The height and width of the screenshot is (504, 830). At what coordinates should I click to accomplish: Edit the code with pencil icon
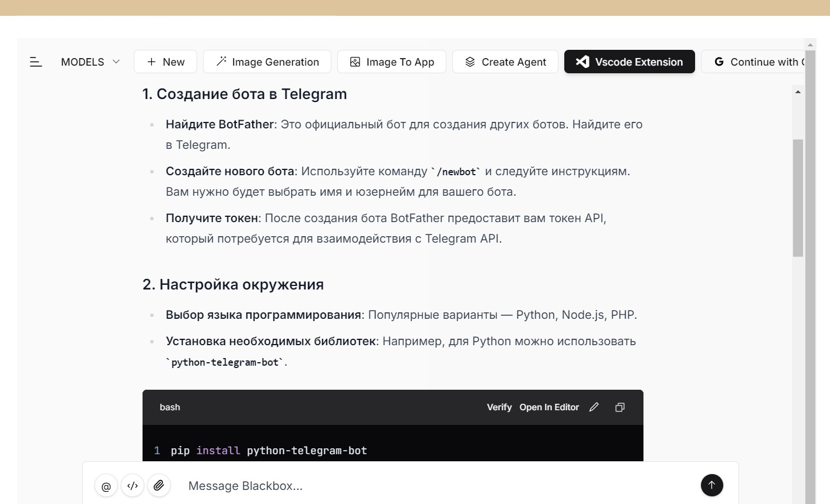coord(594,407)
